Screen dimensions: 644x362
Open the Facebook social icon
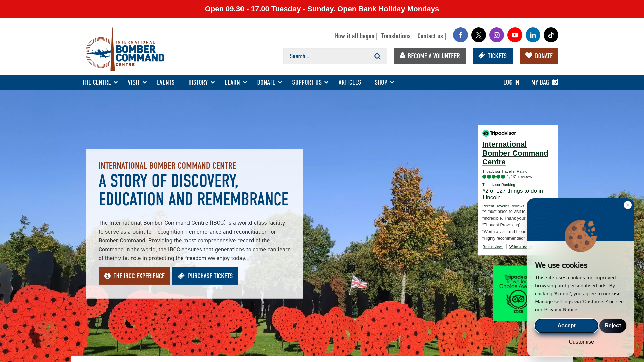[460, 35]
